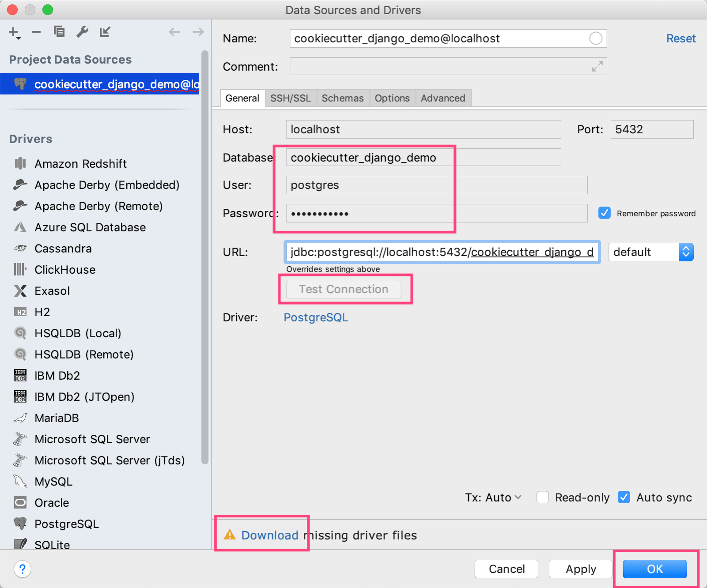This screenshot has height=588, width=707.
Task: Disable Auto sync
Action: point(624,497)
